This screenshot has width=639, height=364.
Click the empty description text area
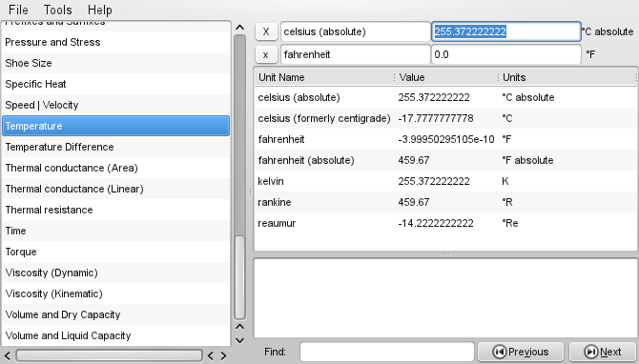pos(445,298)
